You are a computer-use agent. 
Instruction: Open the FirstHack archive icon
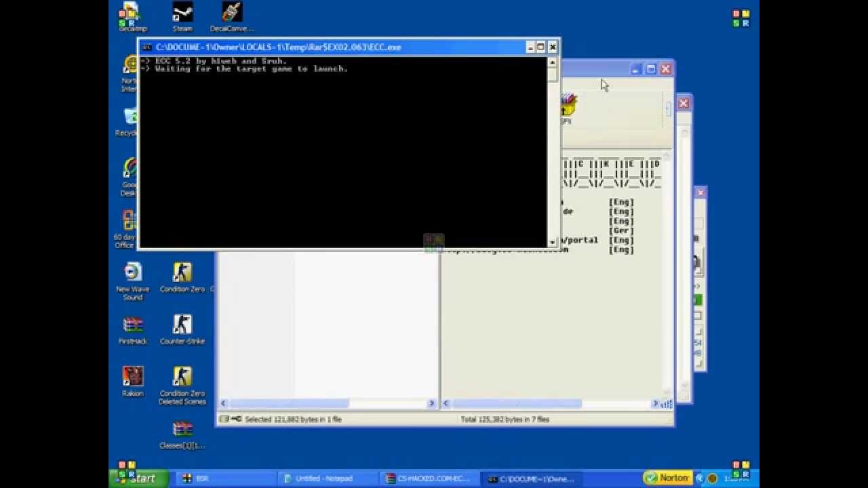[133, 330]
